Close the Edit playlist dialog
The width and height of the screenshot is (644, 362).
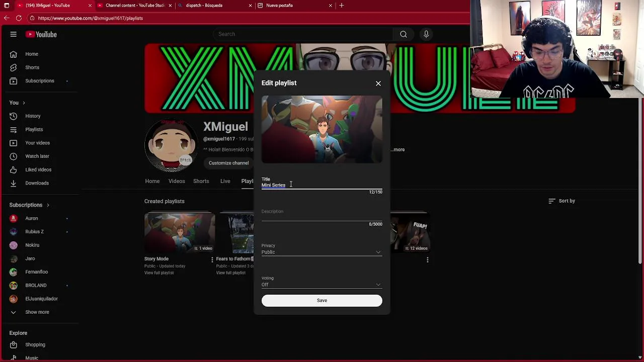[x=378, y=83]
